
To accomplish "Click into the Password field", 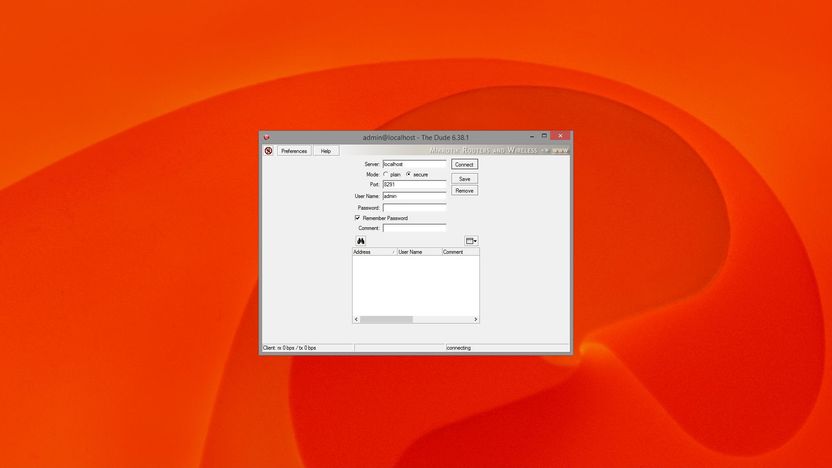I will [x=414, y=207].
